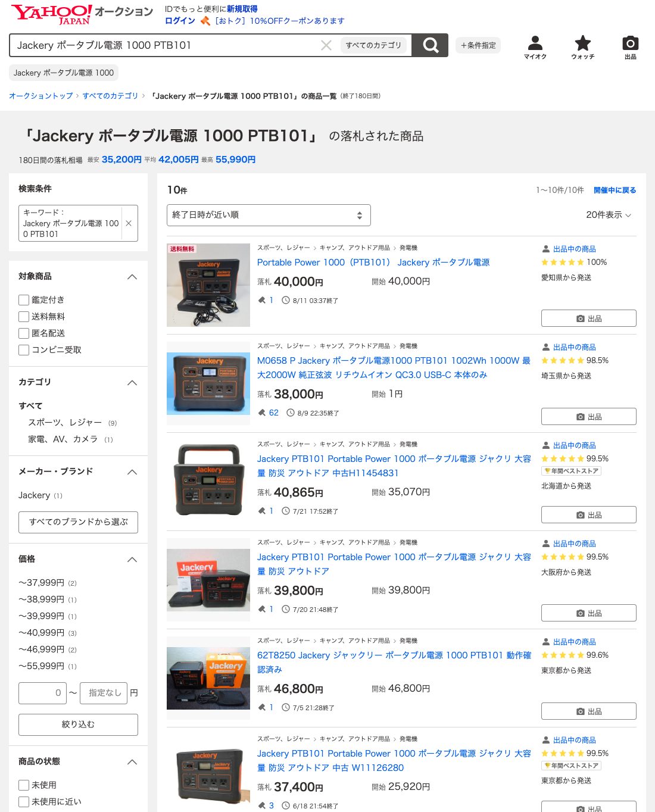Open the すべてのカテゴリ category selector
The height and width of the screenshot is (812, 655).
tap(374, 45)
